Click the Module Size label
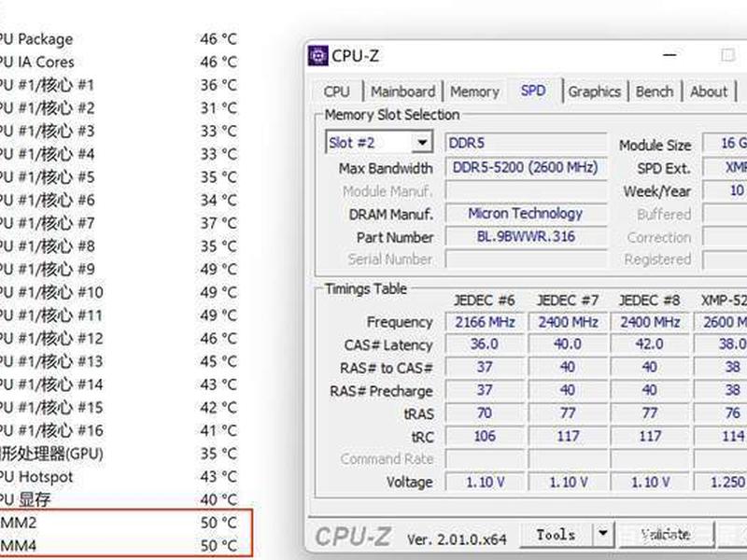 (655, 146)
